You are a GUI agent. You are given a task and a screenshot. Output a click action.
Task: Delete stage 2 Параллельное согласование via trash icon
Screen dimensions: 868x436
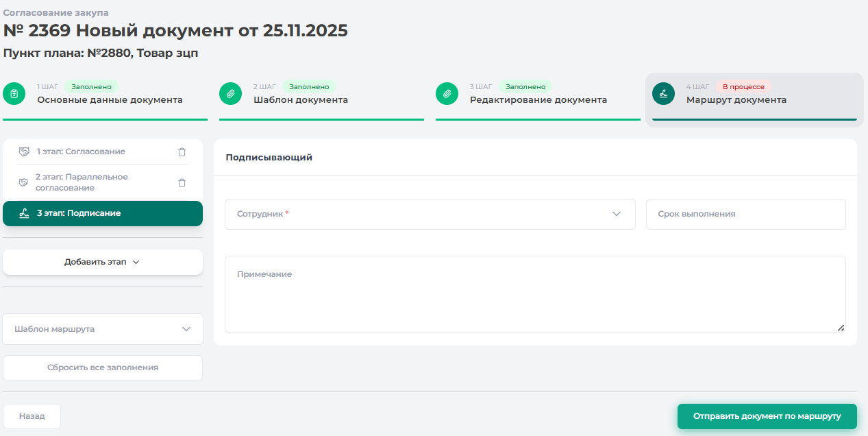click(x=182, y=183)
